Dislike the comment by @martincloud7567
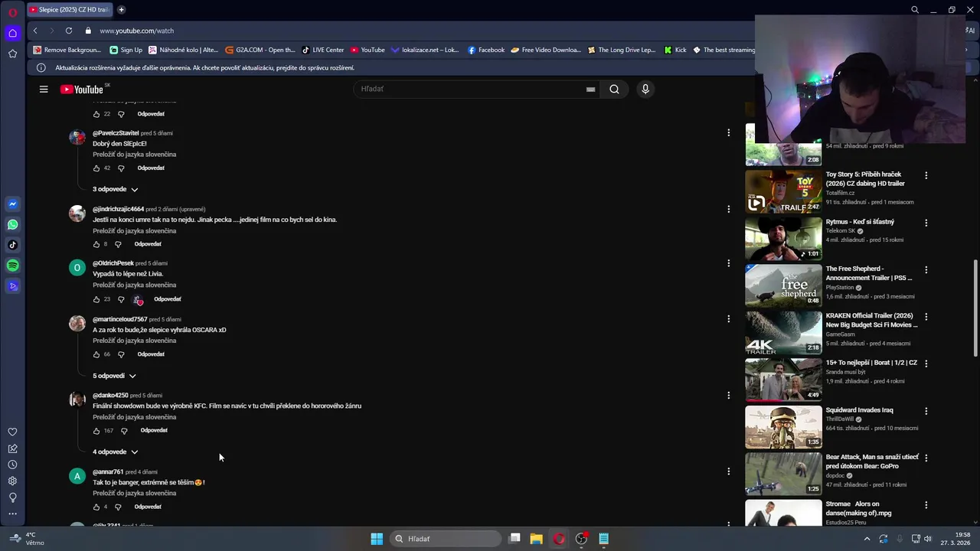The height and width of the screenshot is (551, 980). 121,354
